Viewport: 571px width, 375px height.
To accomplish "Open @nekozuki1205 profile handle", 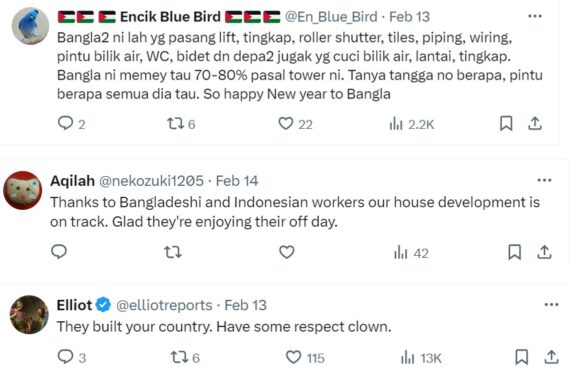I will coord(151,181).
